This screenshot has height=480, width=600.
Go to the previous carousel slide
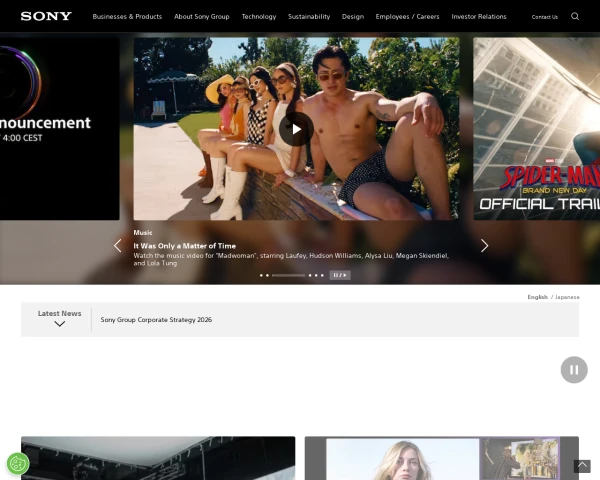coord(117,246)
